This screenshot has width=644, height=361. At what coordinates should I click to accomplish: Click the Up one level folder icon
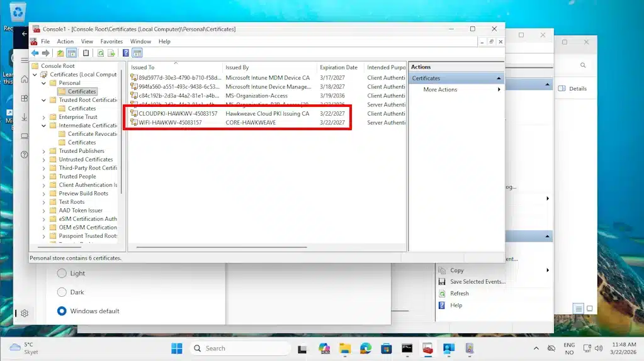pyautogui.click(x=60, y=53)
